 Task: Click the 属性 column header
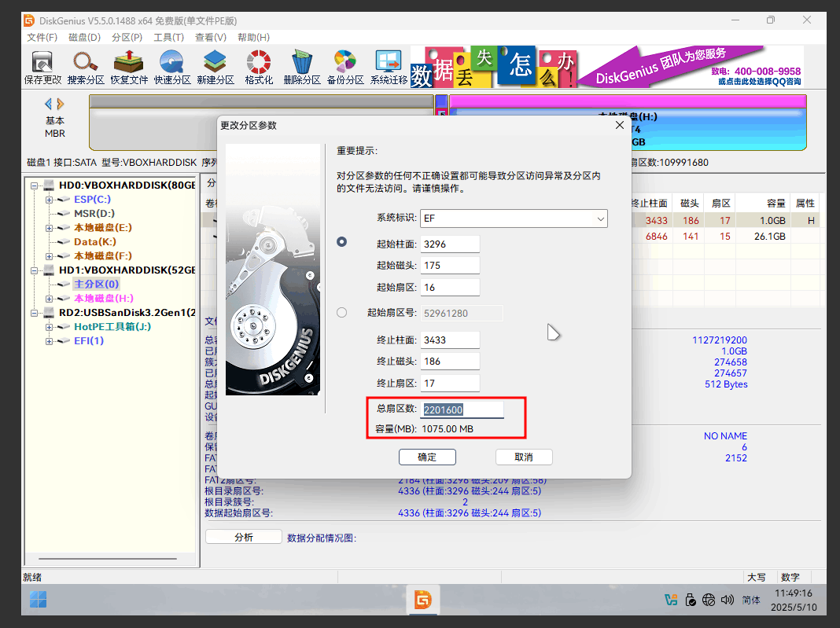pos(805,203)
